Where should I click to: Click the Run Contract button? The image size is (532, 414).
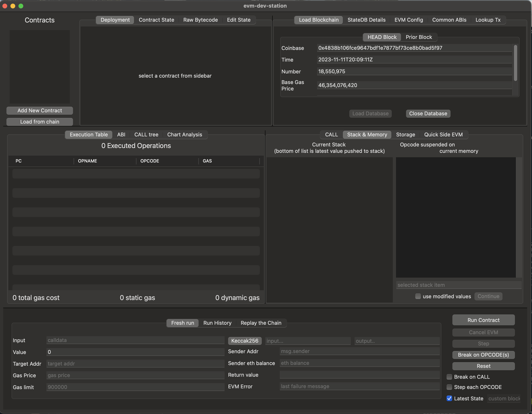(483, 320)
